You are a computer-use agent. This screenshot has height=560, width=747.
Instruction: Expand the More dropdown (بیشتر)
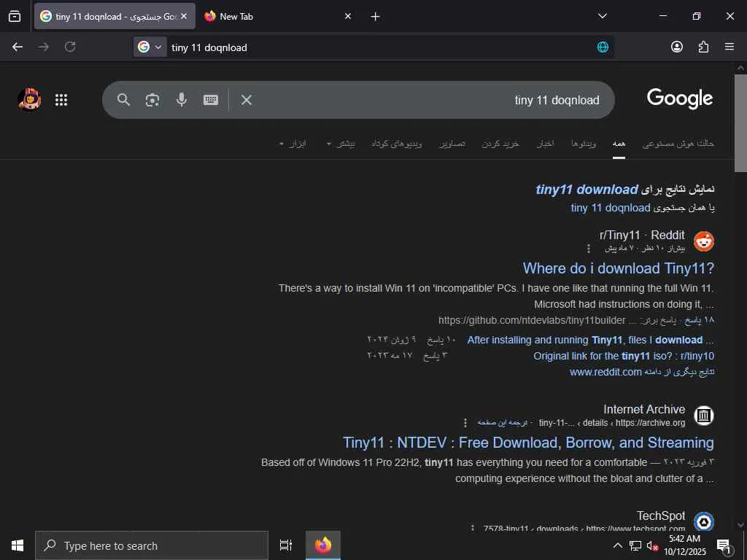coord(341,144)
